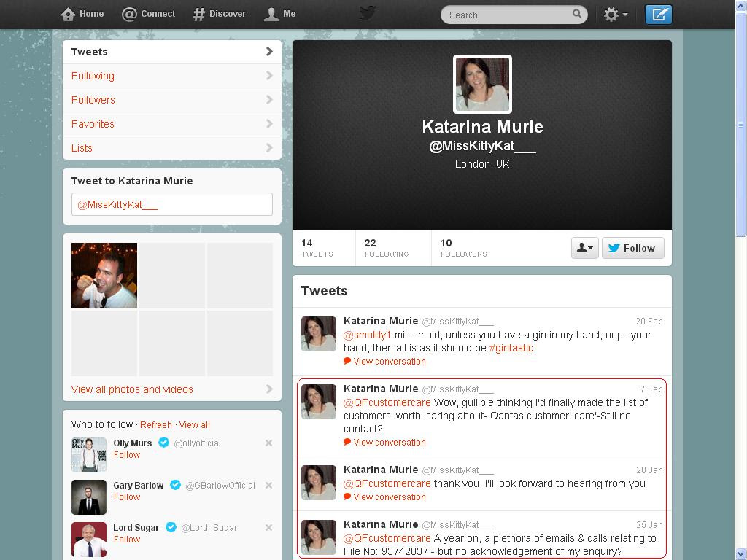Click the 7 Feb tweet timestamp
Image resolution: width=747 pixels, height=560 pixels.
[651, 389]
